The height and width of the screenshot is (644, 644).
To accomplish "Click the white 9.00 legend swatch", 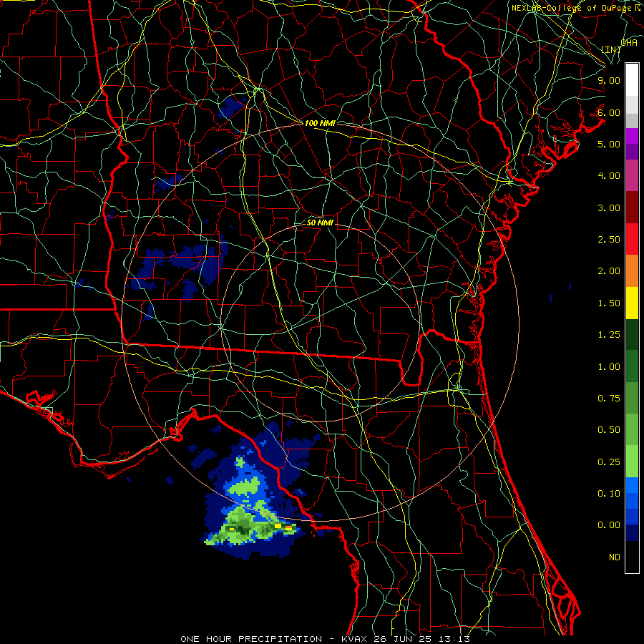I will [x=632, y=79].
